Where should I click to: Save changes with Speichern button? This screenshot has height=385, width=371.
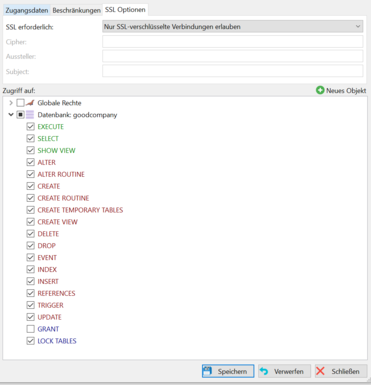(228, 371)
